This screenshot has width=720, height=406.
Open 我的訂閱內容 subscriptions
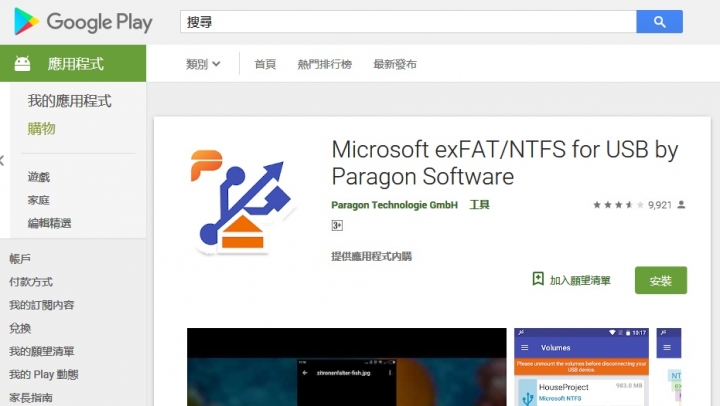coord(42,305)
